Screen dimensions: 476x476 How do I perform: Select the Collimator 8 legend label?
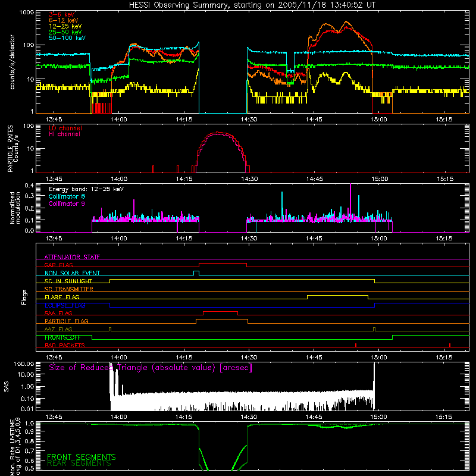pos(67,196)
